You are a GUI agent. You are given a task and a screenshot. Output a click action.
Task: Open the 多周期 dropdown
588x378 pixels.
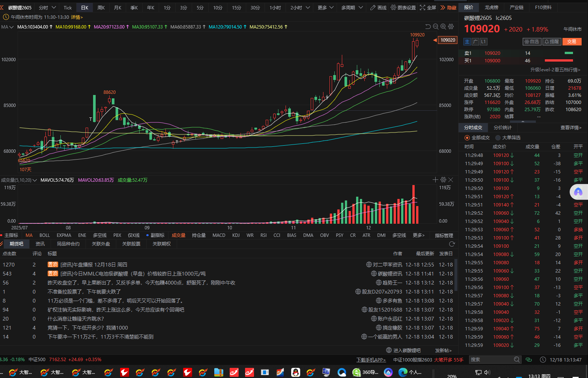352,8
